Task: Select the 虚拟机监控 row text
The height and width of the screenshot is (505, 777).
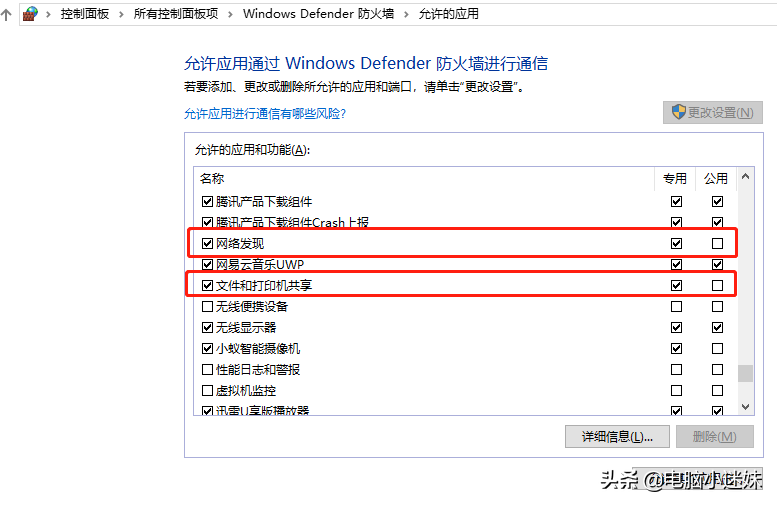Action: (x=246, y=391)
